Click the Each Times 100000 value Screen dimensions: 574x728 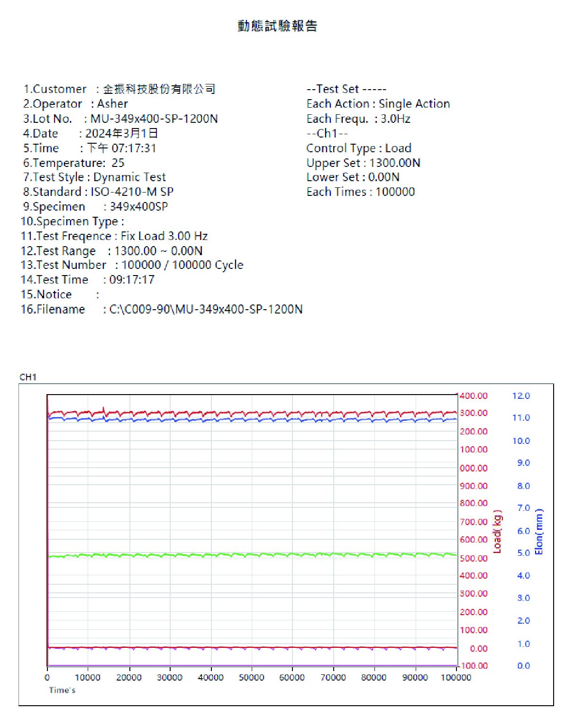pyautogui.click(x=395, y=192)
